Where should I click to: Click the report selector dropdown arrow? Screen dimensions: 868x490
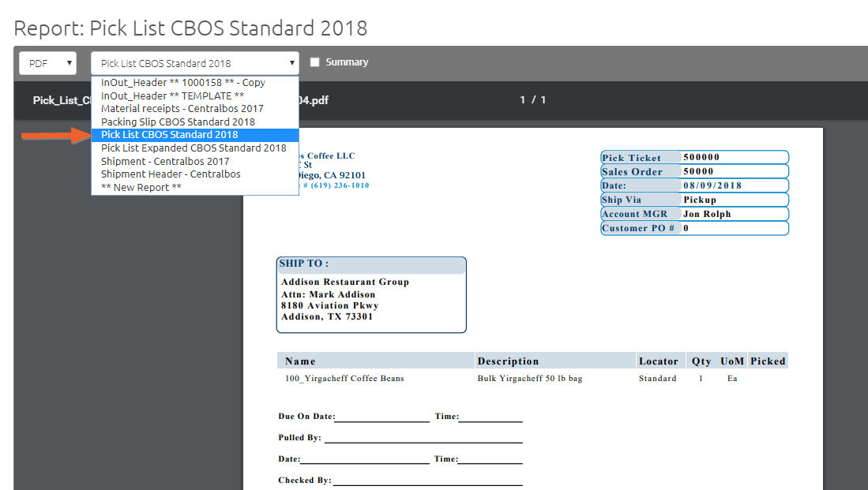coord(291,62)
